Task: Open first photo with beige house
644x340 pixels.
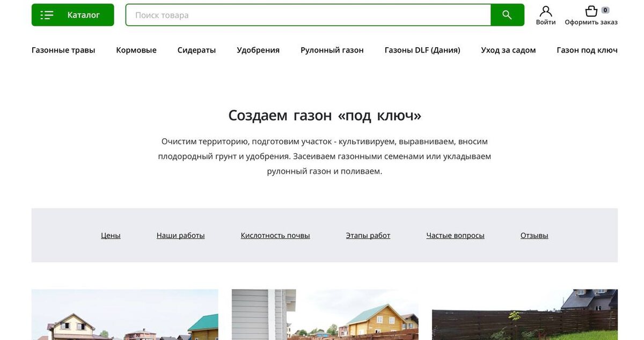Action: (x=125, y=315)
